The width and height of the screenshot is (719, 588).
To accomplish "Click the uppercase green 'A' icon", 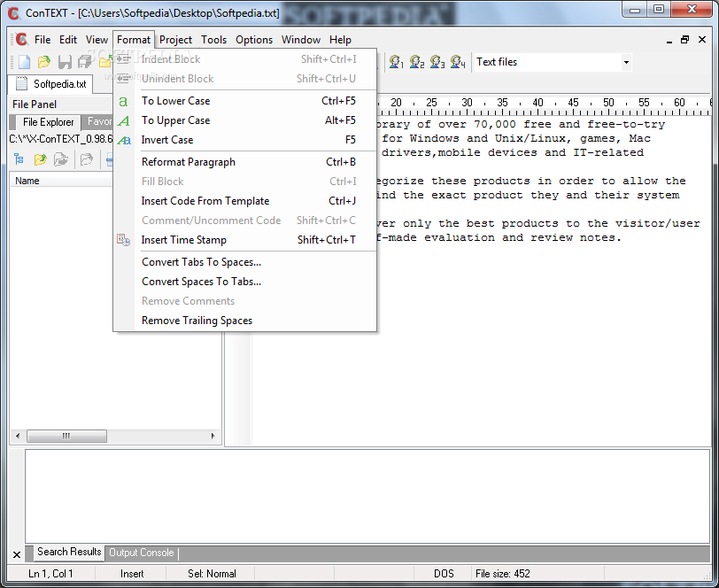I will 123,120.
